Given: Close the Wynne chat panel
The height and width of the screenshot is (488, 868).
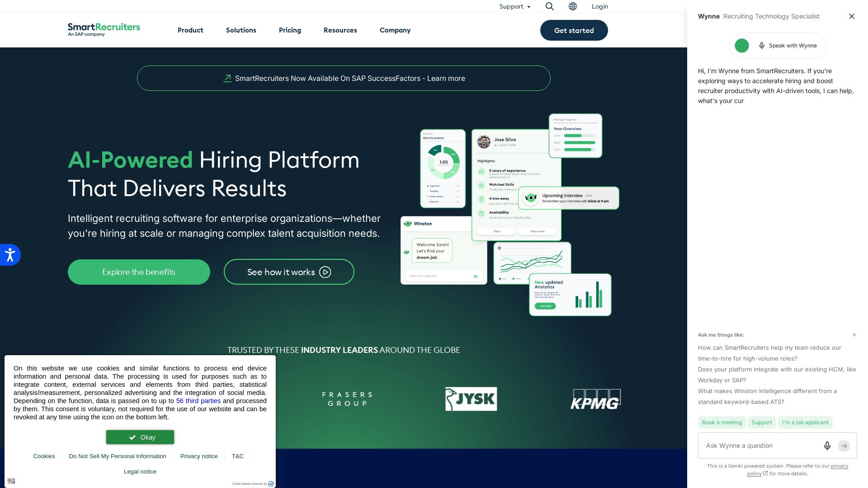Looking at the screenshot, I should click(852, 16).
